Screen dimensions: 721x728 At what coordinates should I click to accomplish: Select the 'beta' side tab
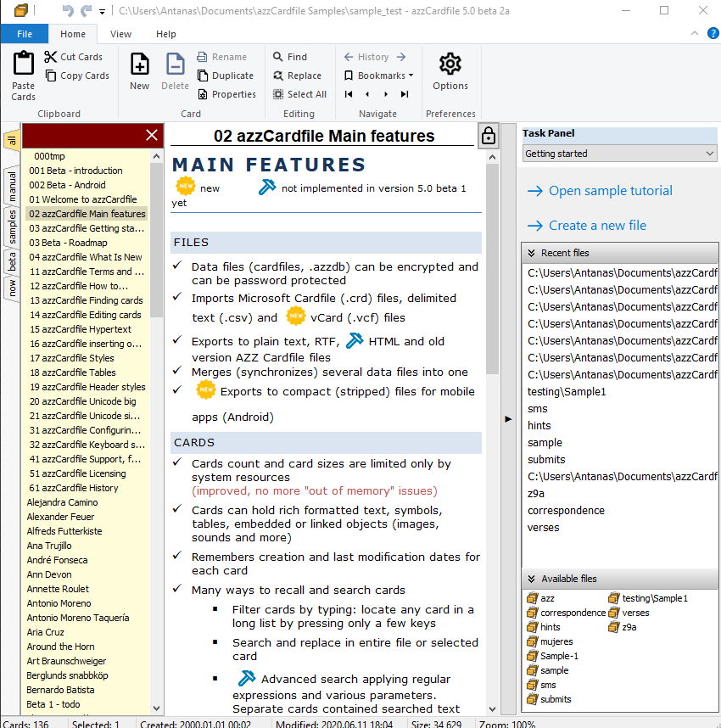pyautogui.click(x=12, y=261)
